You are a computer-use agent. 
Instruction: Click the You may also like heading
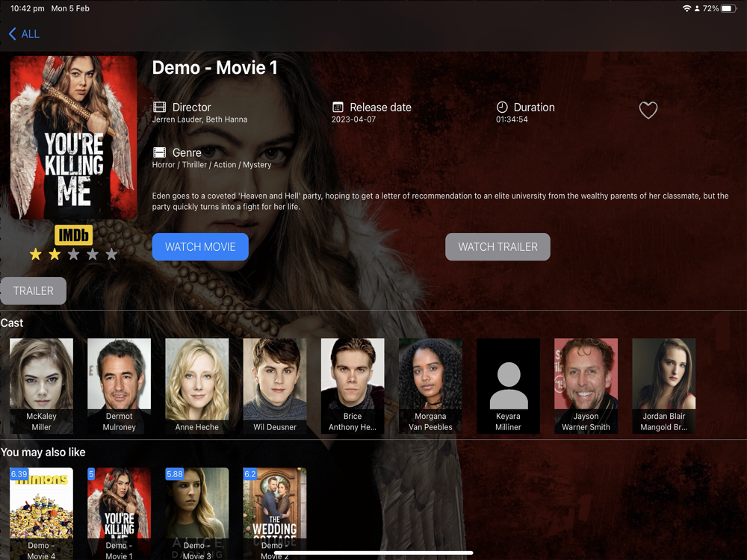(x=43, y=452)
